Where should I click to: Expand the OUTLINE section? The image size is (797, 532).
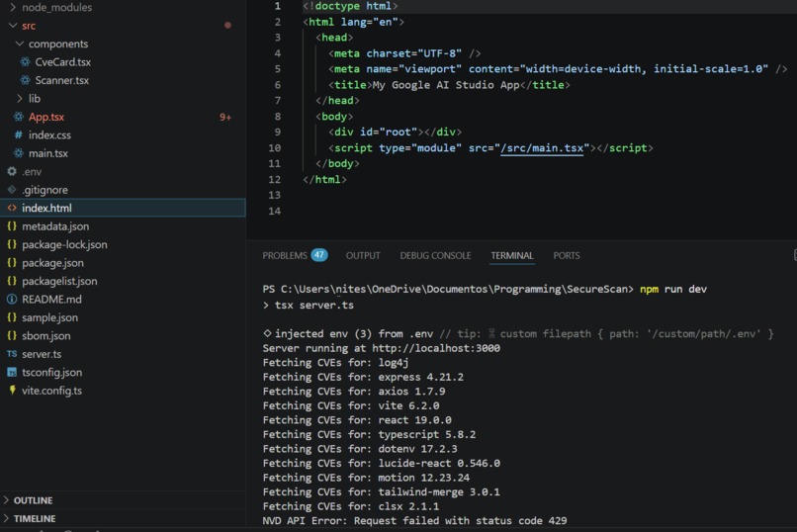pyautogui.click(x=7, y=500)
